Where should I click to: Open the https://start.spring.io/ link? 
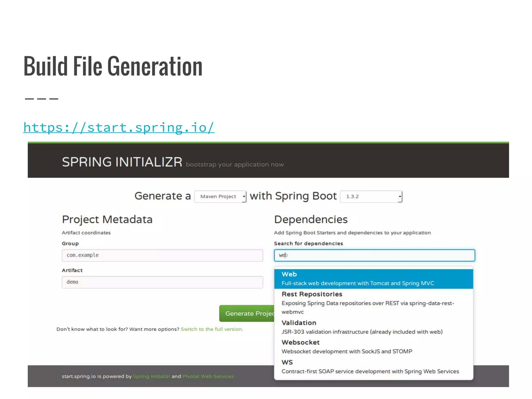119,128
